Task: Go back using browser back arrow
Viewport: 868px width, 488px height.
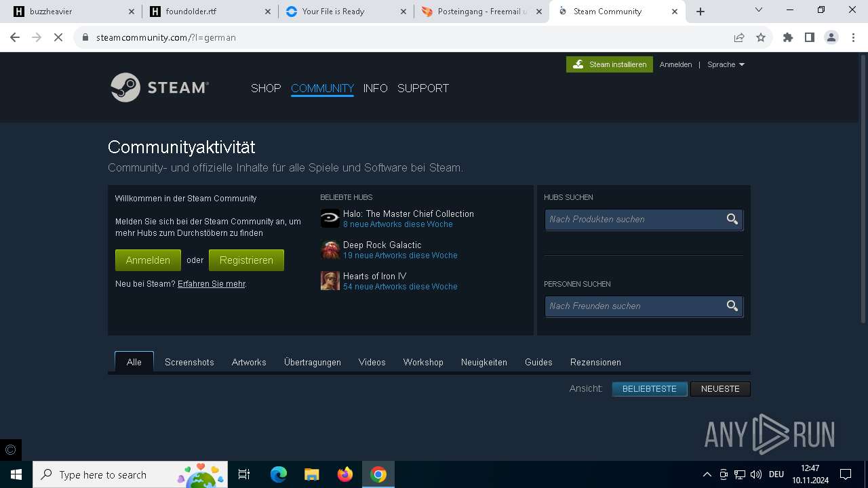Action: pos(15,37)
